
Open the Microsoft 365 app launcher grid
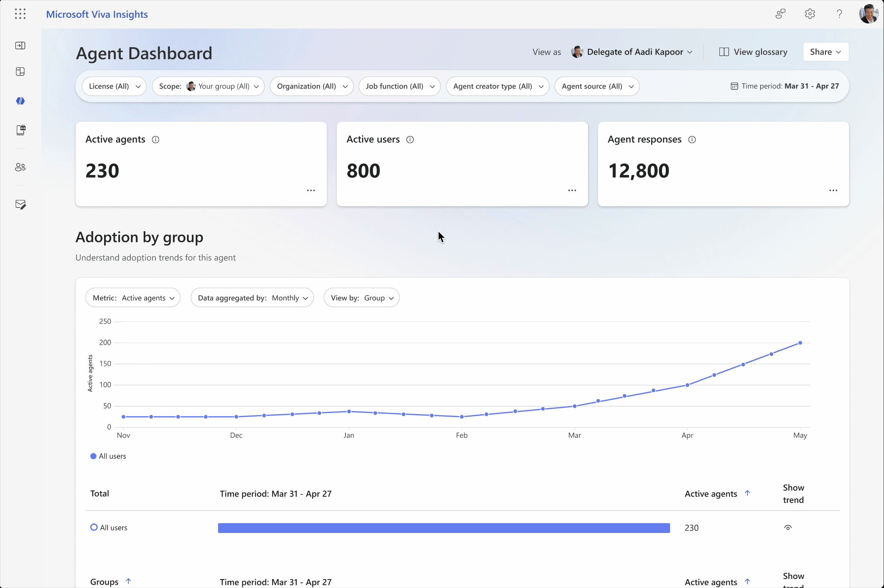click(x=20, y=14)
